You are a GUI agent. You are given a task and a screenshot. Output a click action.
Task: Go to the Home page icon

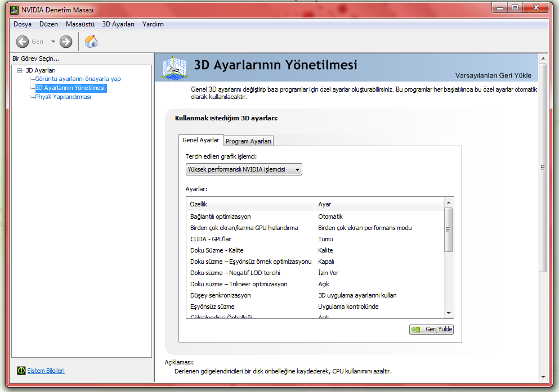pyautogui.click(x=91, y=41)
